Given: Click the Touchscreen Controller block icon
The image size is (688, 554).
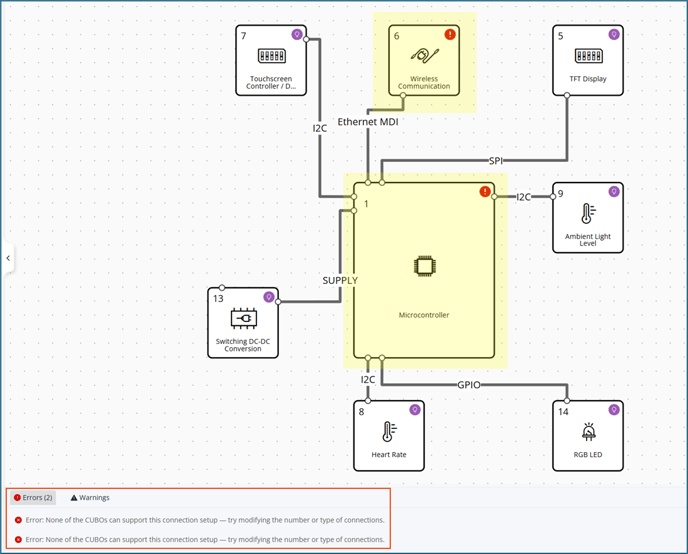Looking at the screenshot, I should click(271, 55).
